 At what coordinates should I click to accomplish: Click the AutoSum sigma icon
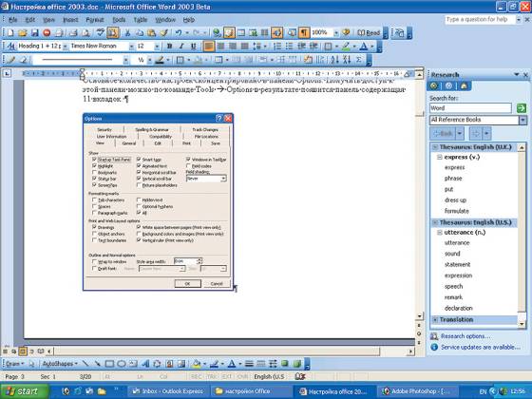pyautogui.click(x=359, y=60)
